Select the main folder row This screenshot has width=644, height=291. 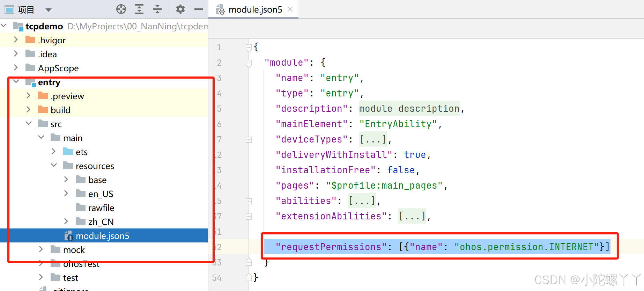104,138
